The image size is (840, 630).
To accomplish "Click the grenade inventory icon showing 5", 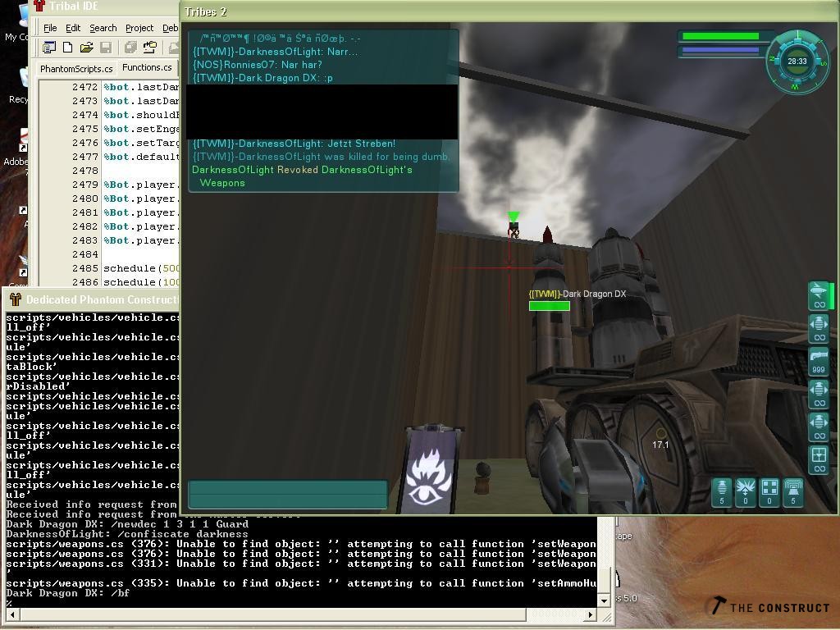I will coord(722,492).
